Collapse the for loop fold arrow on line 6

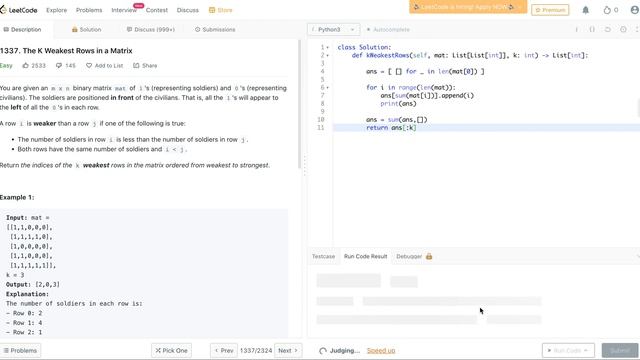tap(327, 87)
